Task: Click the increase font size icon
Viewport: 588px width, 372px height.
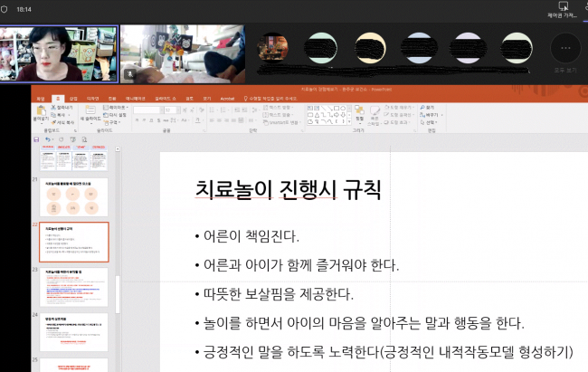Action: click(x=185, y=110)
